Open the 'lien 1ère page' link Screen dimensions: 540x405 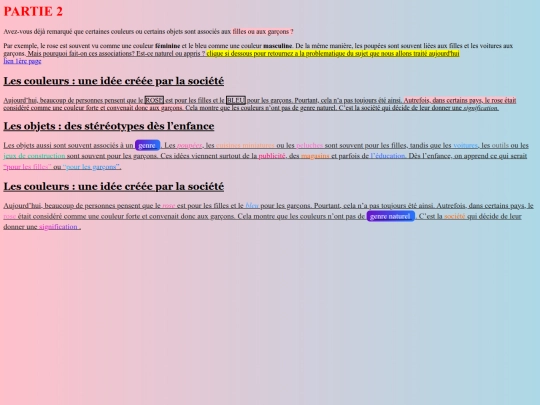[x=22, y=61]
